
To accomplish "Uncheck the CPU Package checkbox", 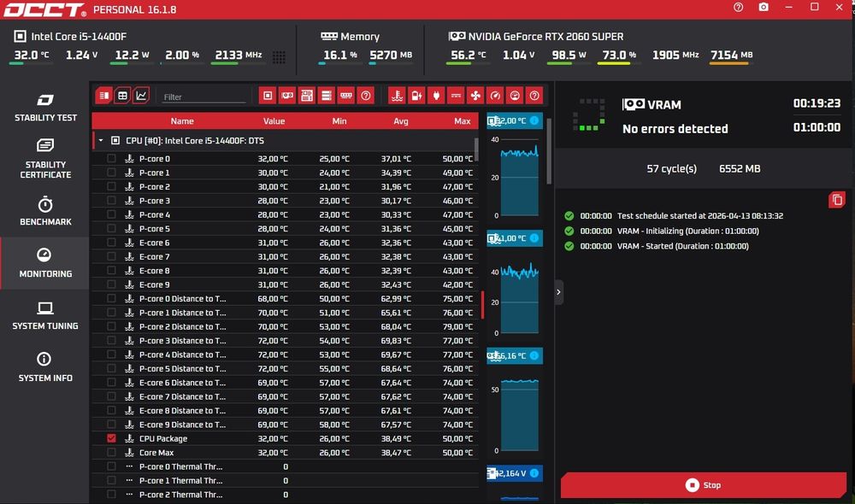I will click(111, 438).
